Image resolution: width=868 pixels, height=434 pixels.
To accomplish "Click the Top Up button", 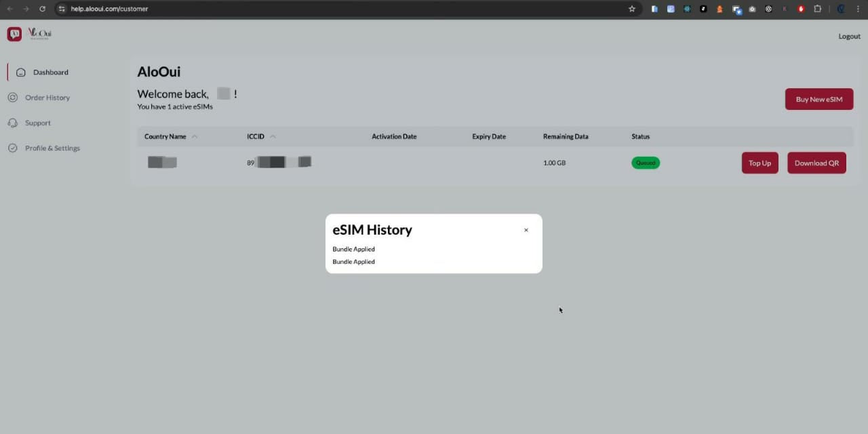I will click(759, 163).
